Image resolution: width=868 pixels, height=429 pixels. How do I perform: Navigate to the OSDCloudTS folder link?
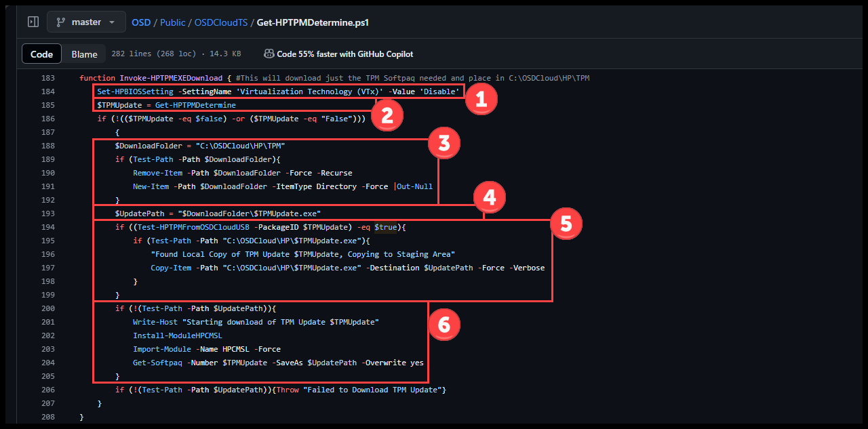click(221, 22)
